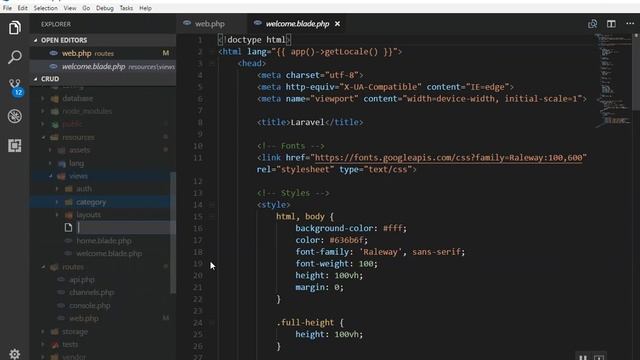The image size is (640, 360).
Task: Open welcome.blade.php in views folder
Action: click(x=109, y=253)
